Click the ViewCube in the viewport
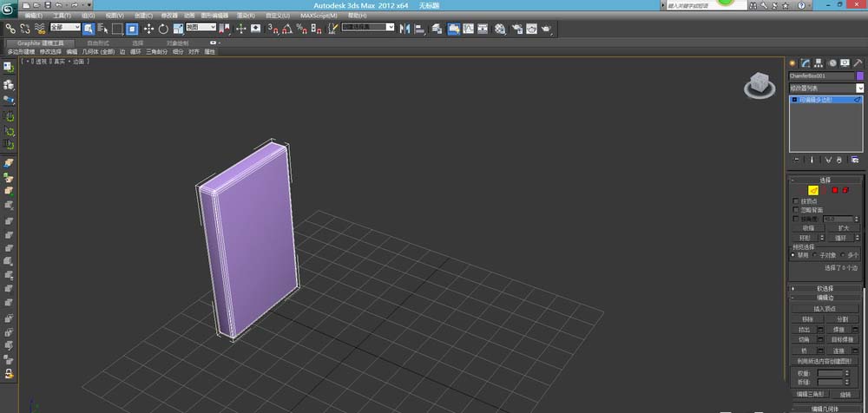 click(759, 86)
